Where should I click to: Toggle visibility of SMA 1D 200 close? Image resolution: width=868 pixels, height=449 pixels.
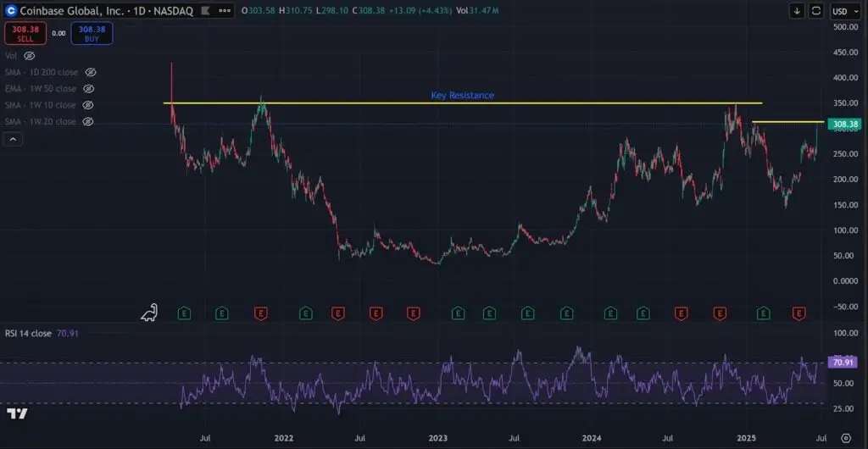90,72
